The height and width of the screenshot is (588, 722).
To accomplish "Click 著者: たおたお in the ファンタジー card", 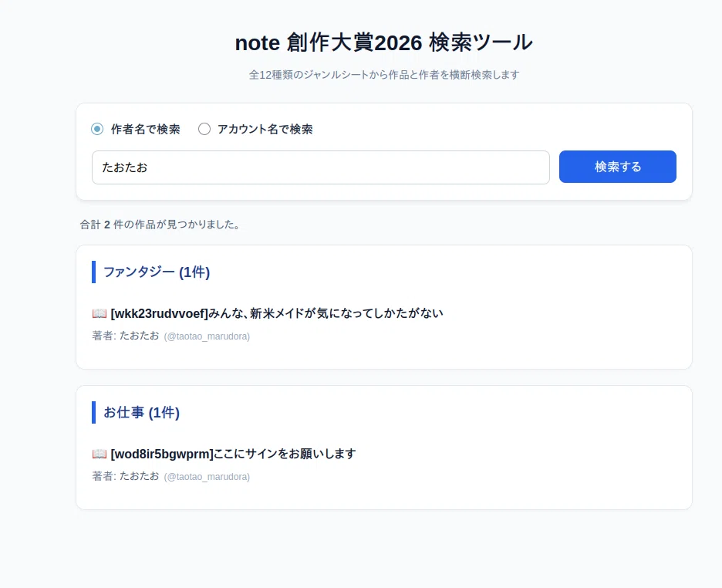I will 125,336.
